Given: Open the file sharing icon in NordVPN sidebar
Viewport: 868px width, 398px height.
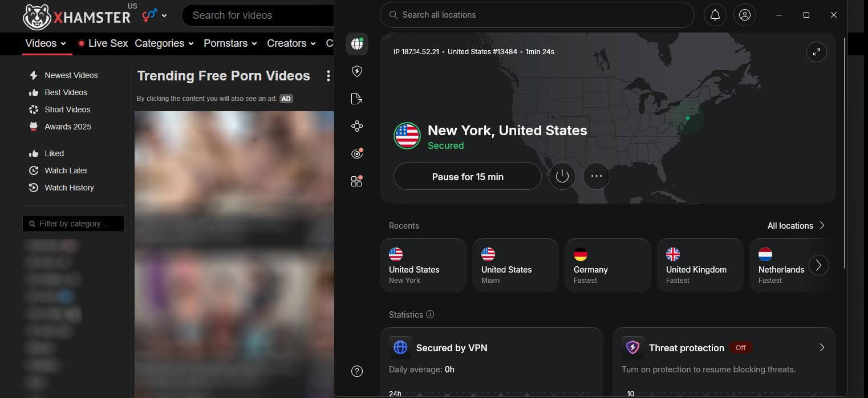Looking at the screenshot, I should point(357,99).
